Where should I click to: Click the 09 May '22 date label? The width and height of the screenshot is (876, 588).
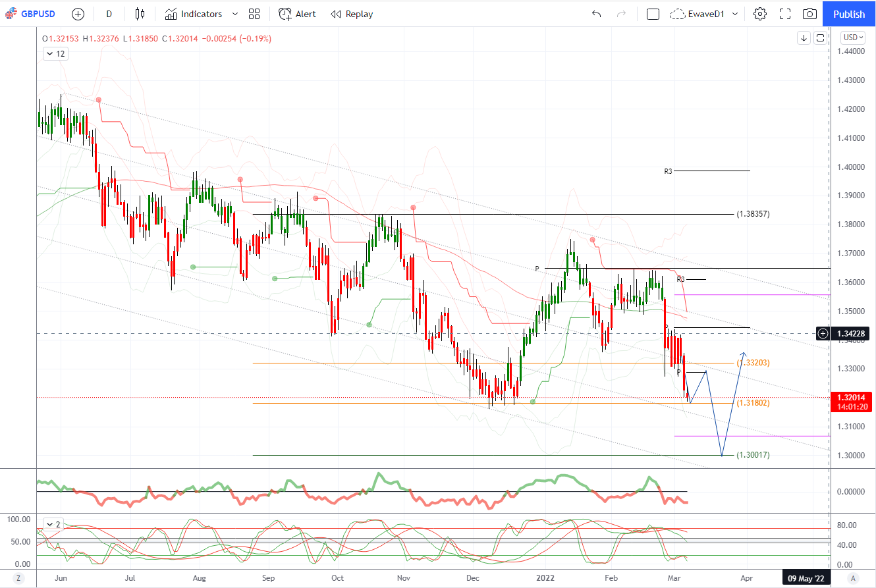(805, 577)
